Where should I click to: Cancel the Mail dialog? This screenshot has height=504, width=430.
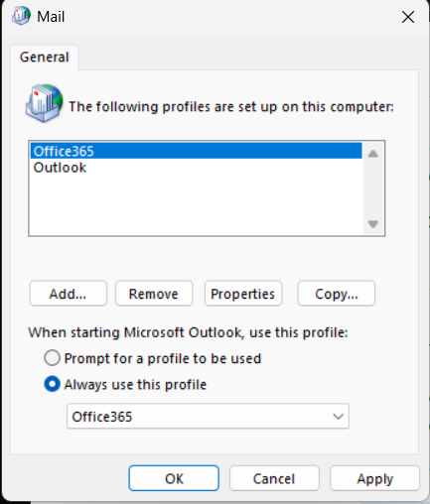(x=274, y=478)
